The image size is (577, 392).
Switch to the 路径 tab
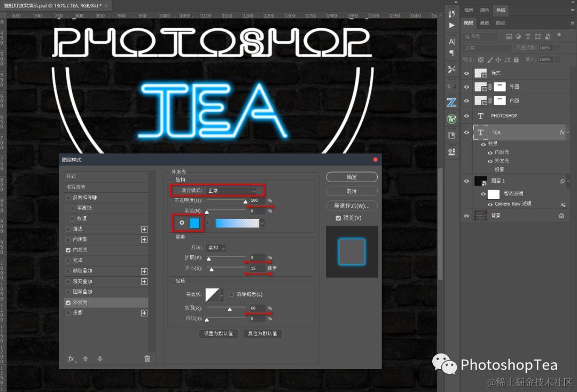(501, 23)
